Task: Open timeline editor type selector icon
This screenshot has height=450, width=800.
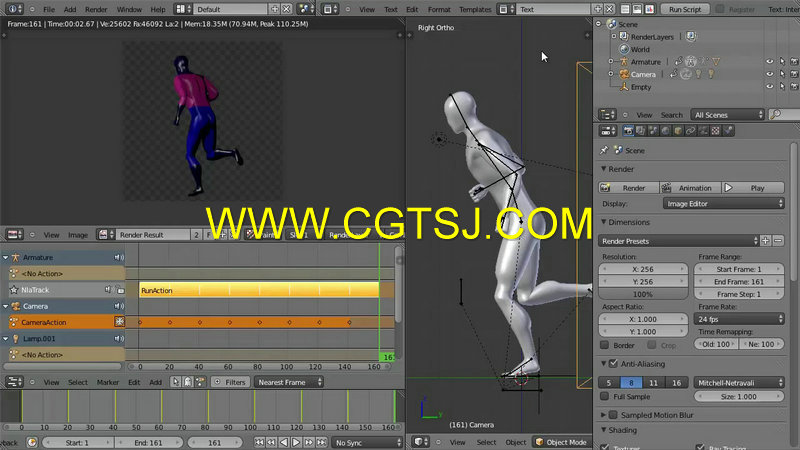Action: (x=14, y=382)
